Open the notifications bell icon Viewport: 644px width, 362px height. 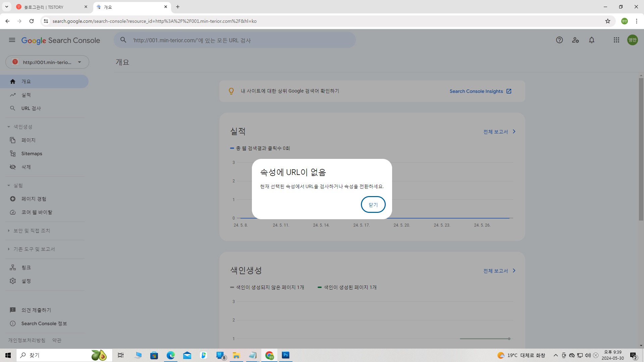click(x=592, y=40)
